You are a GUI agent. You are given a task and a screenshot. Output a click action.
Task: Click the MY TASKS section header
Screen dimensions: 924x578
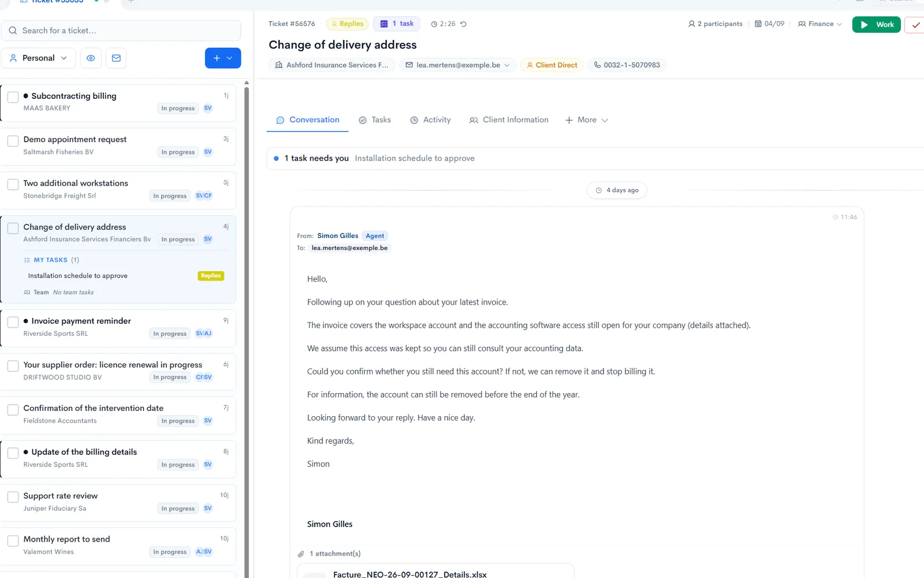(x=51, y=260)
